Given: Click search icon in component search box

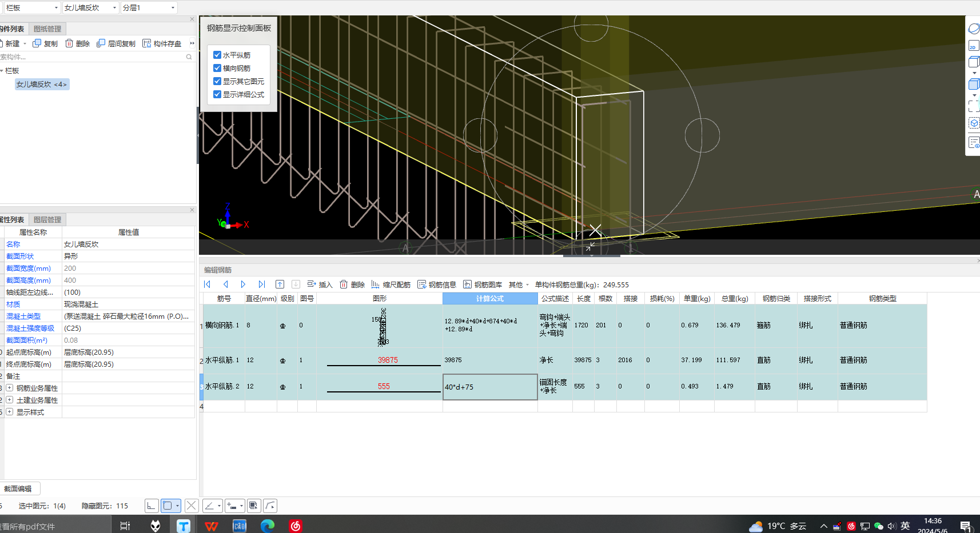Looking at the screenshot, I should (x=189, y=57).
